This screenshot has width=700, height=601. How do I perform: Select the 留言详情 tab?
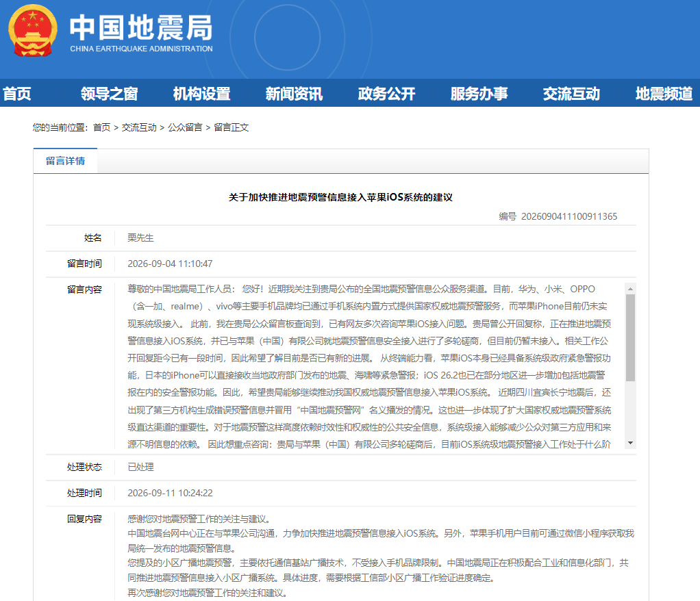pyautogui.click(x=65, y=161)
